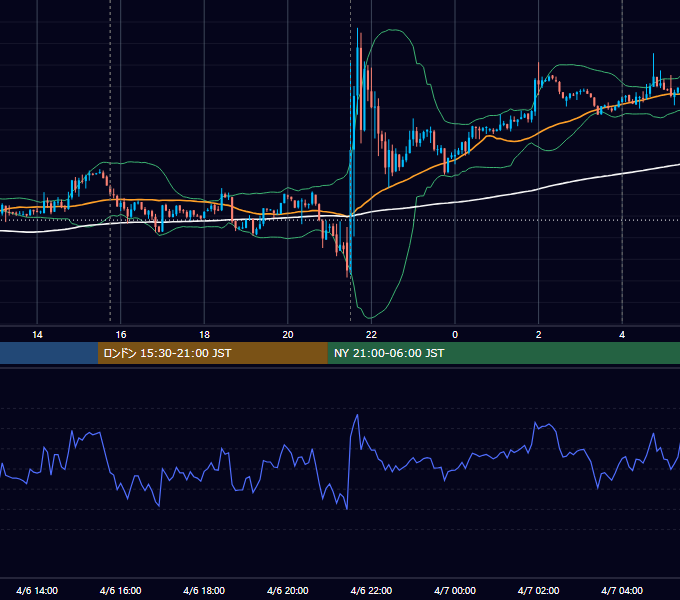680x600 pixels.
Task: Click the candlestick spike at 2:00
Action: 538,80
